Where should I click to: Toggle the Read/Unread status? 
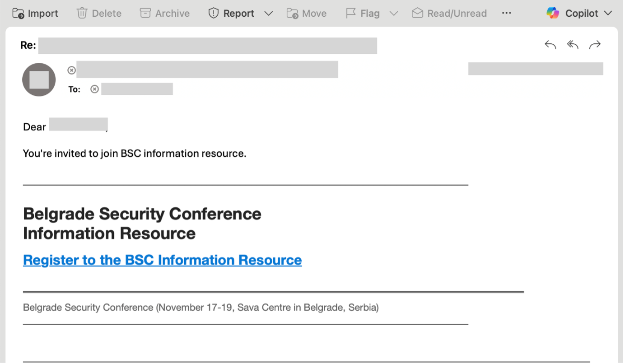click(449, 14)
